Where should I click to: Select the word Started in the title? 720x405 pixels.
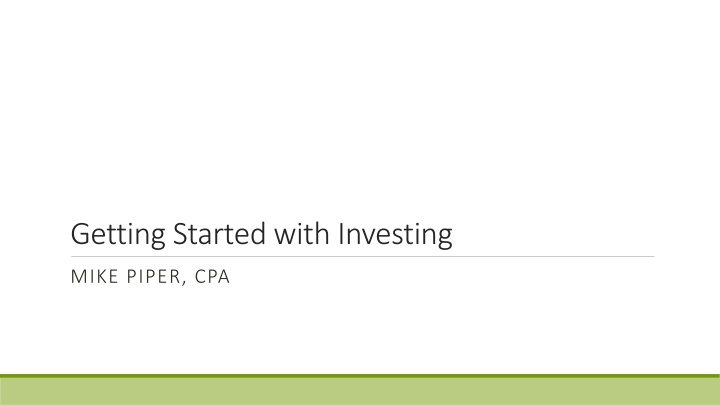219,234
